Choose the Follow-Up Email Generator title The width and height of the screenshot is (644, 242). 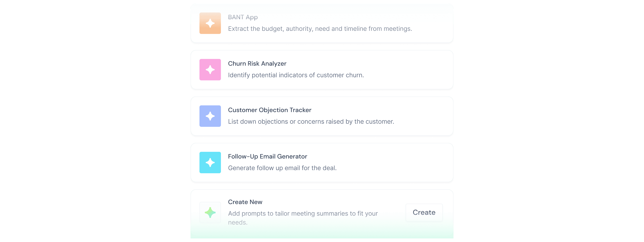click(x=267, y=156)
